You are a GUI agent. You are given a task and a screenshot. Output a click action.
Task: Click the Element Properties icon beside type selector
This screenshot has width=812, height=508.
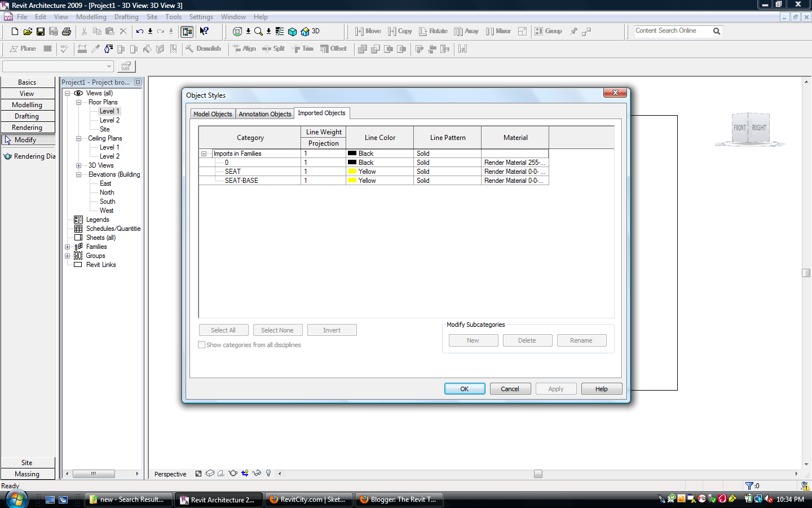[x=126, y=67]
